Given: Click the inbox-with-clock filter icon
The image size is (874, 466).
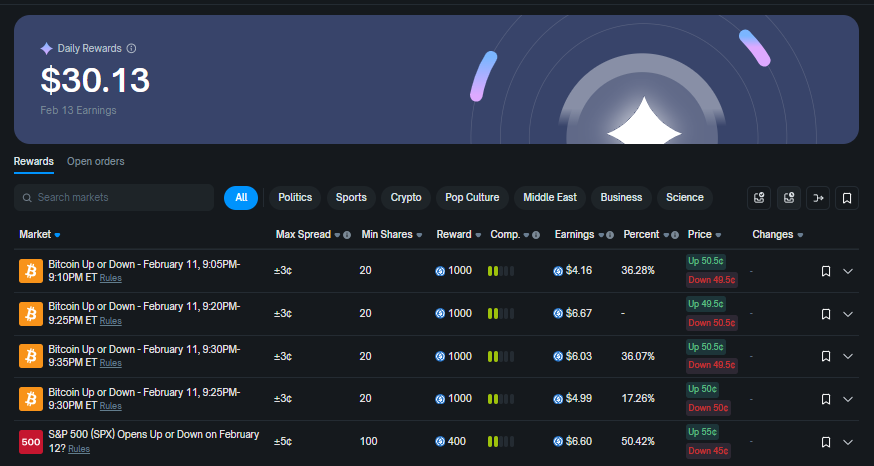Looking at the screenshot, I should (789, 198).
